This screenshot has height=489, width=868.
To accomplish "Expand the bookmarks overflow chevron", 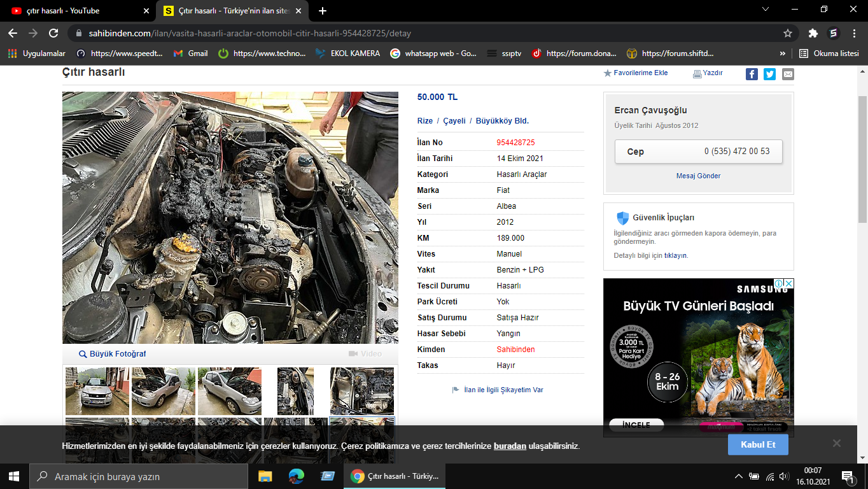I will (783, 53).
